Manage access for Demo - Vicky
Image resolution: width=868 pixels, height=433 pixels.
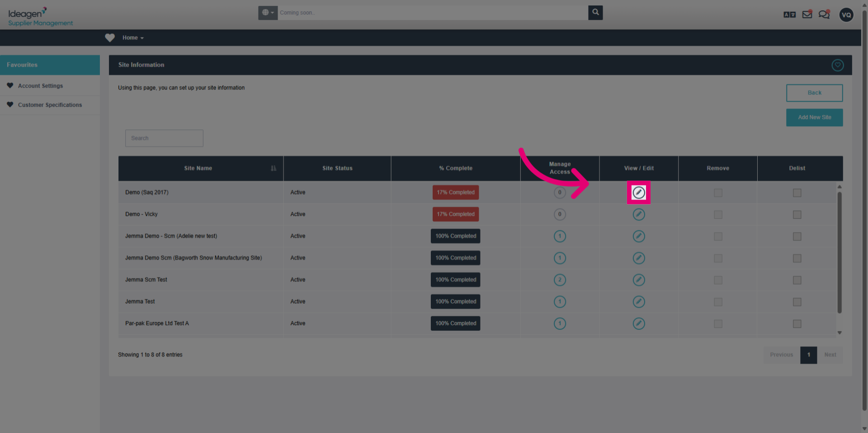pyautogui.click(x=560, y=214)
